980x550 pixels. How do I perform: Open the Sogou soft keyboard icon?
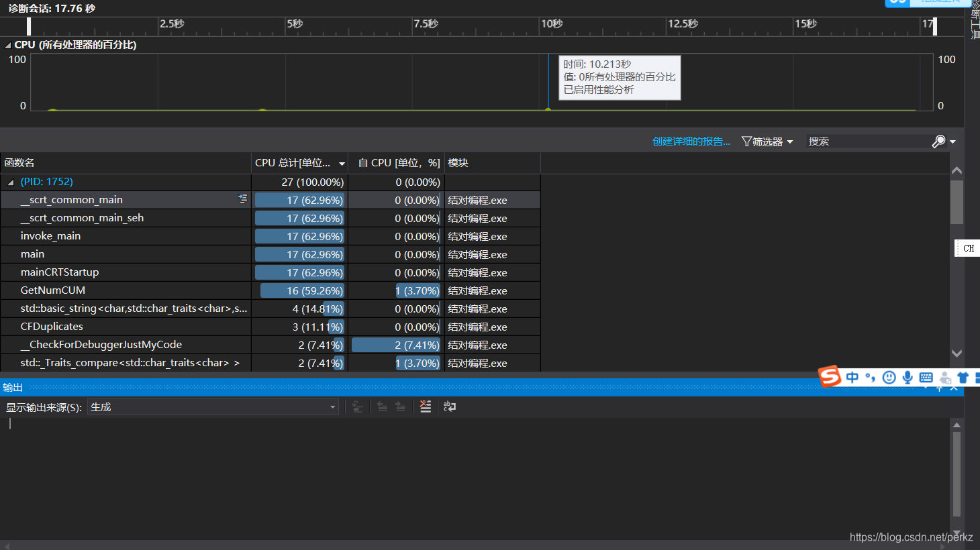[926, 378]
